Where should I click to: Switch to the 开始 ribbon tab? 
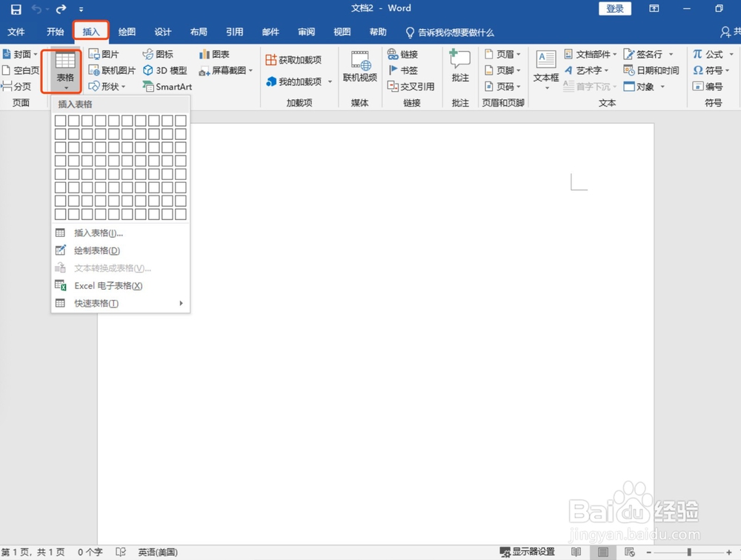55,32
